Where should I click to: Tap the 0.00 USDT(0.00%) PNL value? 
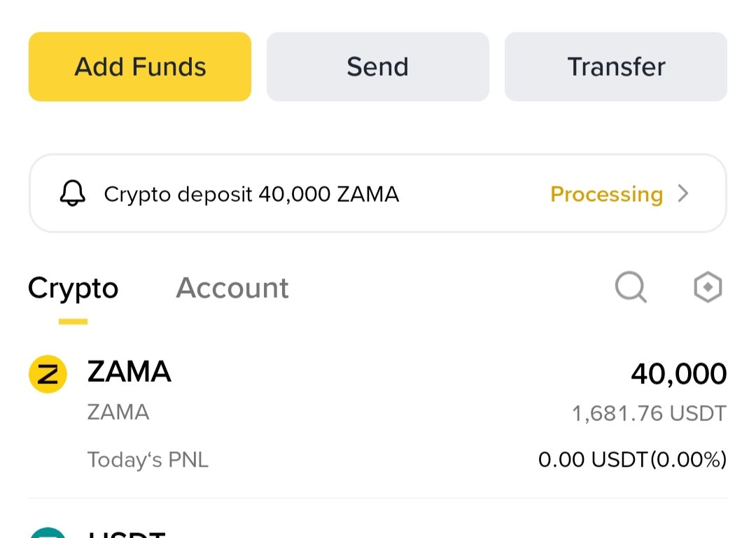click(x=632, y=460)
